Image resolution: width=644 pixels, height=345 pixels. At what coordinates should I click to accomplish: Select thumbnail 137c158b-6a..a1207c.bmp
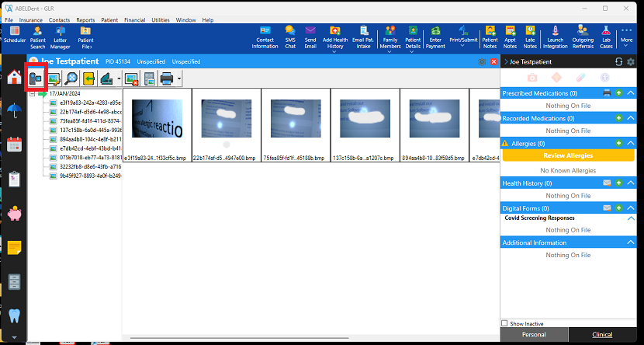pyautogui.click(x=365, y=124)
